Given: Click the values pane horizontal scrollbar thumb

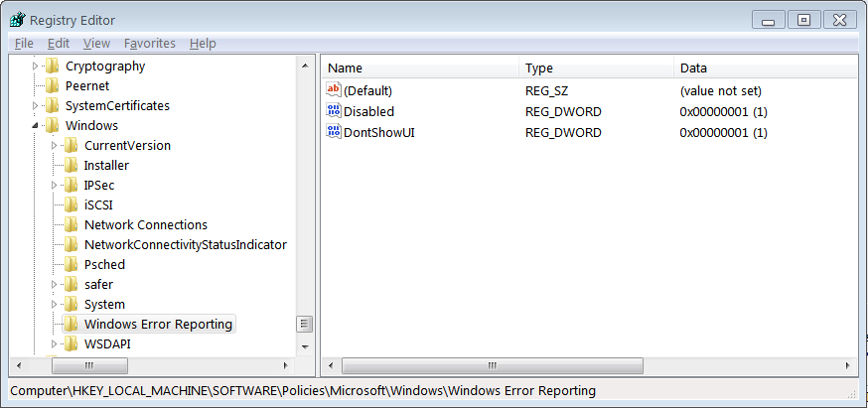Looking at the screenshot, I should click(493, 365).
